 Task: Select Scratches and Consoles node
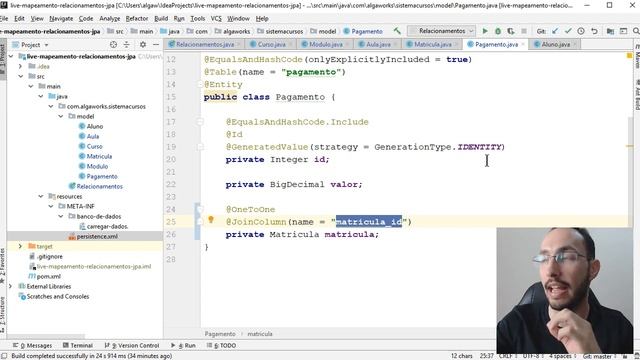point(58,296)
